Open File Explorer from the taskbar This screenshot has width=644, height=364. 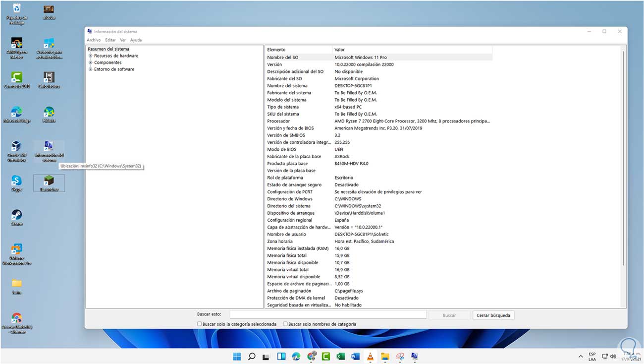(x=385, y=356)
